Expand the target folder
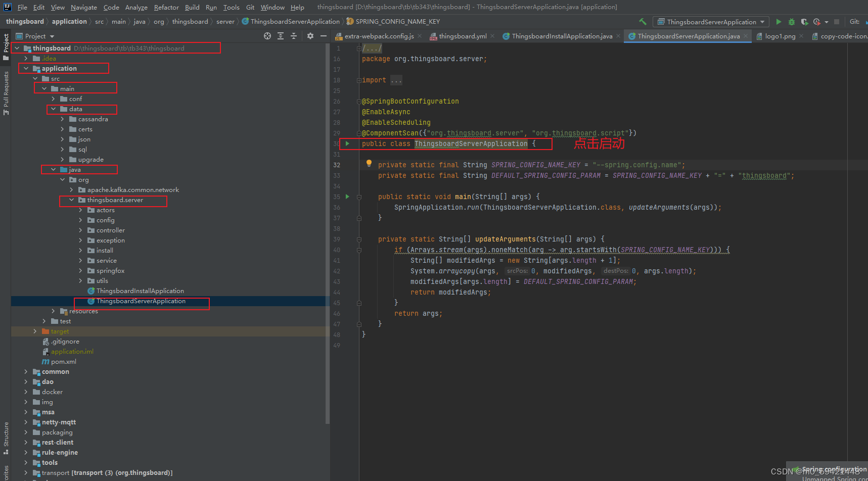Viewport: 868px width, 481px height. tap(35, 331)
